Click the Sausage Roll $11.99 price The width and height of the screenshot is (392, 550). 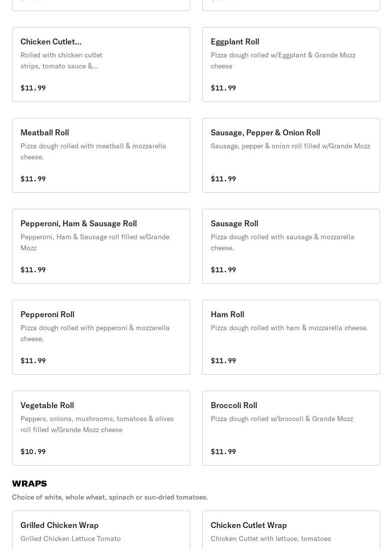coord(223,270)
